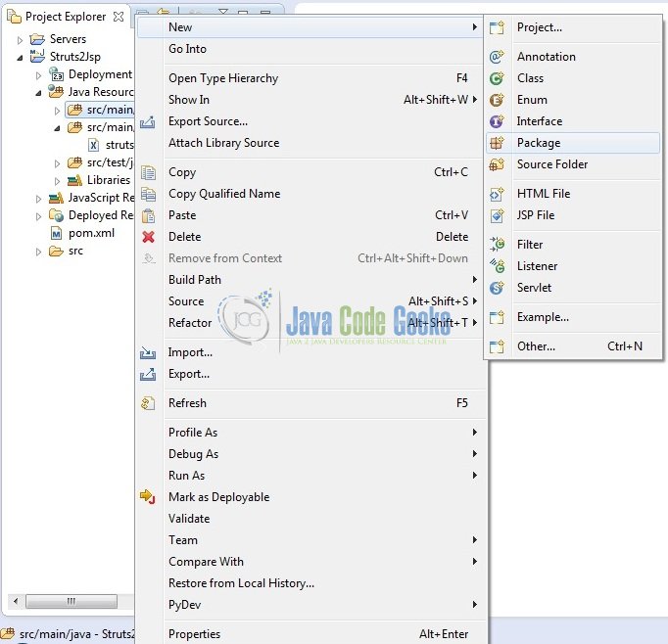Click the Import icon
The height and width of the screenshot is (644, 668).
click(x=148, y=353)
